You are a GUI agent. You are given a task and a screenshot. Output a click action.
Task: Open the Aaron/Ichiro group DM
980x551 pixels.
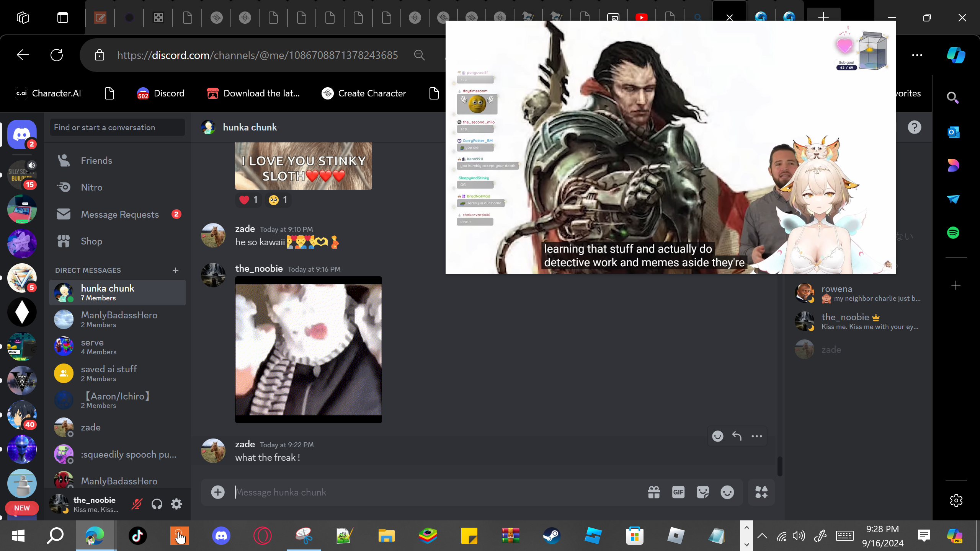pyautogui.click(x=118, y=400)
